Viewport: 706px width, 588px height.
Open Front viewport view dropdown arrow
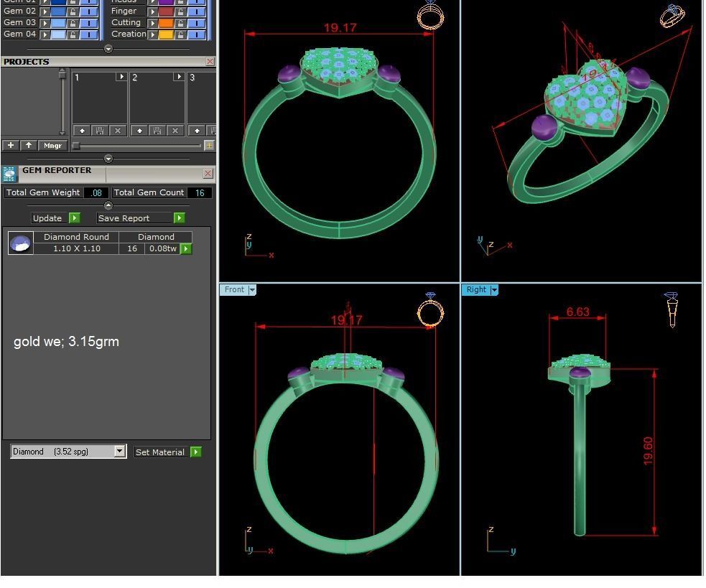click(253, 290)
